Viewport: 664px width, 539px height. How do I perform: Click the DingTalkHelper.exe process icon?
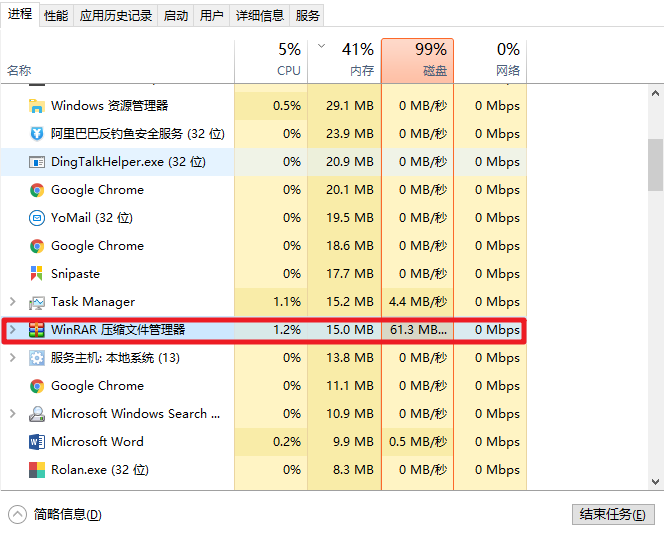[37, 161]
